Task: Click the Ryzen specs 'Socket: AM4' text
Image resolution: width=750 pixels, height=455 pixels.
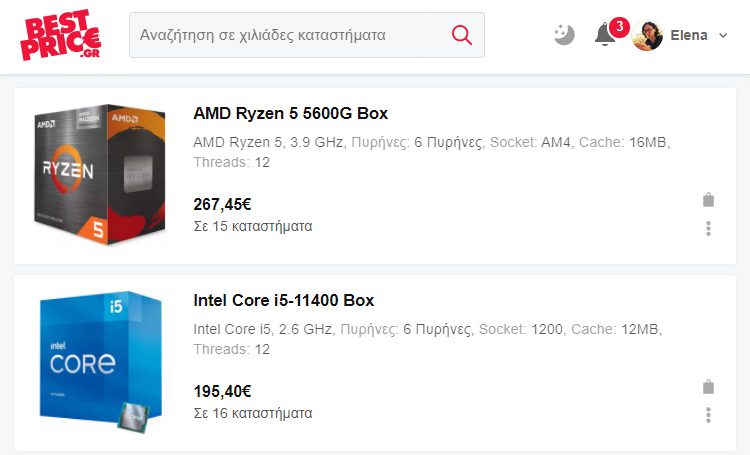Action: 531,142
